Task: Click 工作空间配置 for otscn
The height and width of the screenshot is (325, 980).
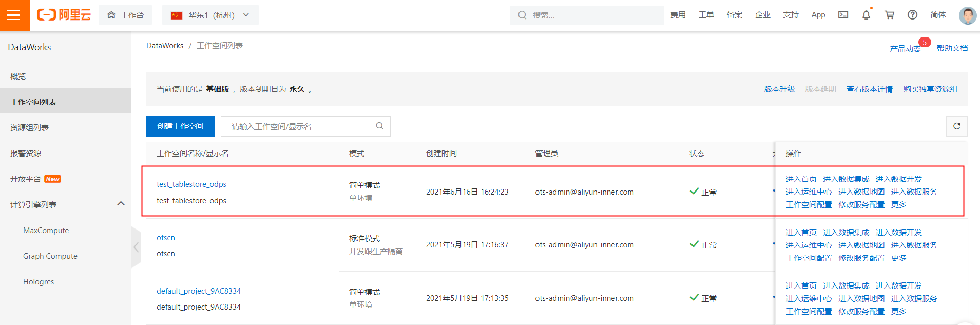Action: 809,258
